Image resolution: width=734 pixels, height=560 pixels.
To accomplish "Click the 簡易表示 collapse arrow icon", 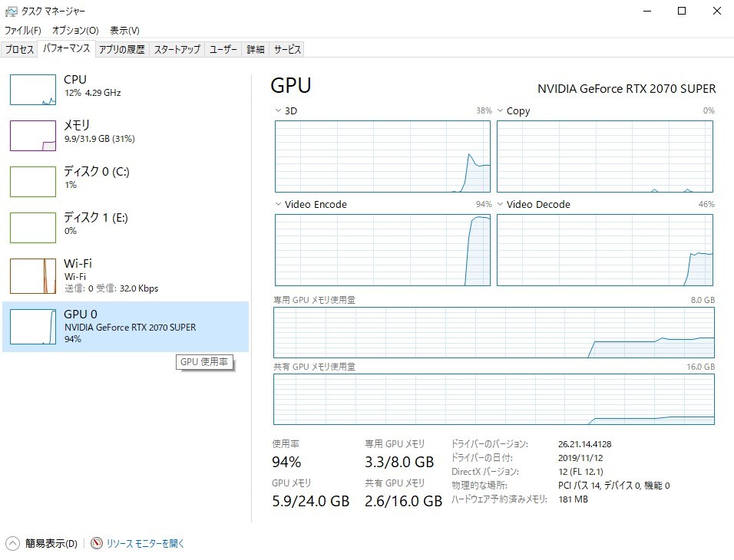I will (x=12, y=543).
